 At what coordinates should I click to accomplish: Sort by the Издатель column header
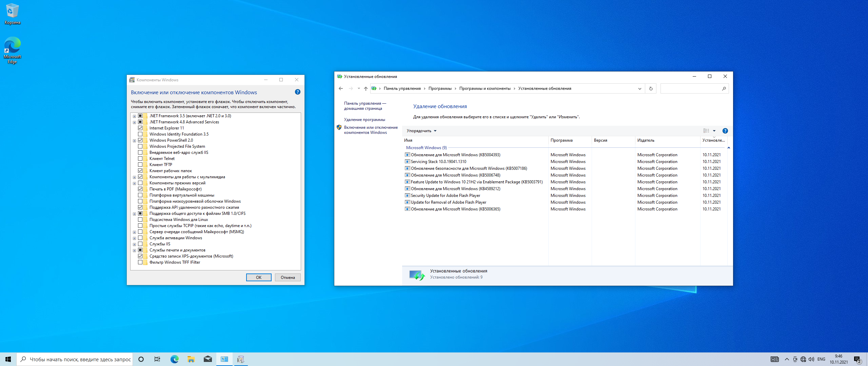click(646, 140)
